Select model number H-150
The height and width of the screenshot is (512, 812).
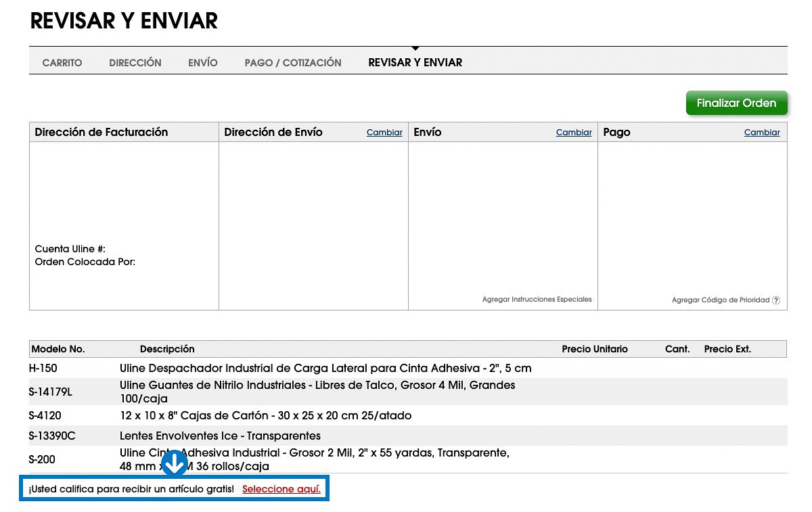[43, 369]
